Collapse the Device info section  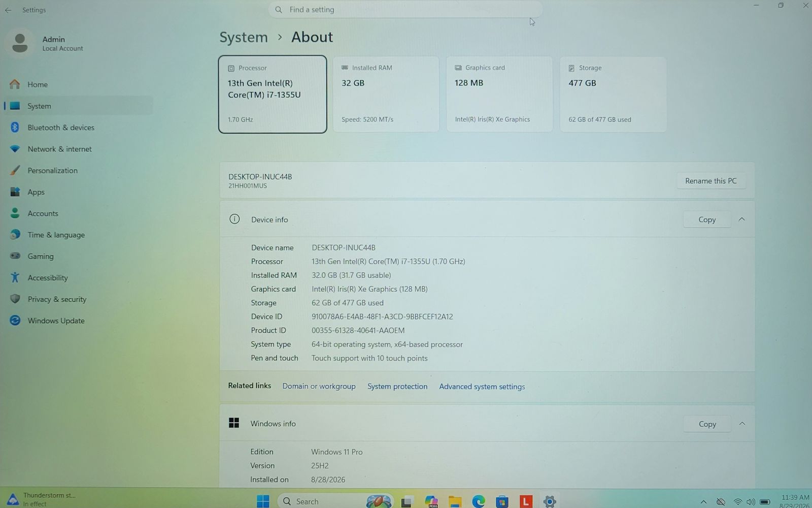point(741,219)
